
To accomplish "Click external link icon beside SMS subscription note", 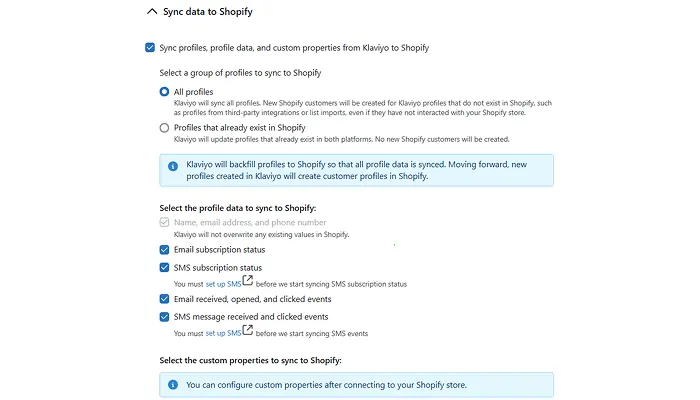I will coord(248,281).
